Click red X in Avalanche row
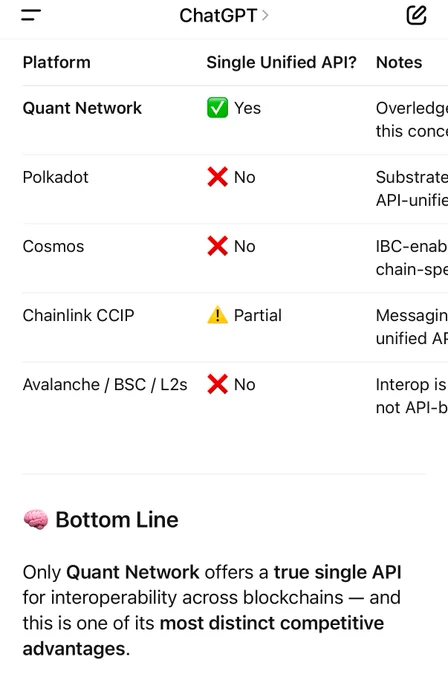 click(217, 384)
